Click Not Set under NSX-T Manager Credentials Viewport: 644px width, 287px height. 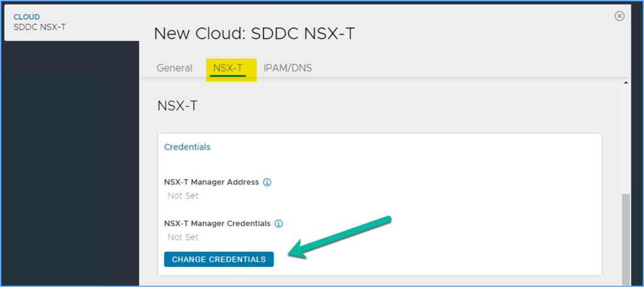tap(183, 237)
